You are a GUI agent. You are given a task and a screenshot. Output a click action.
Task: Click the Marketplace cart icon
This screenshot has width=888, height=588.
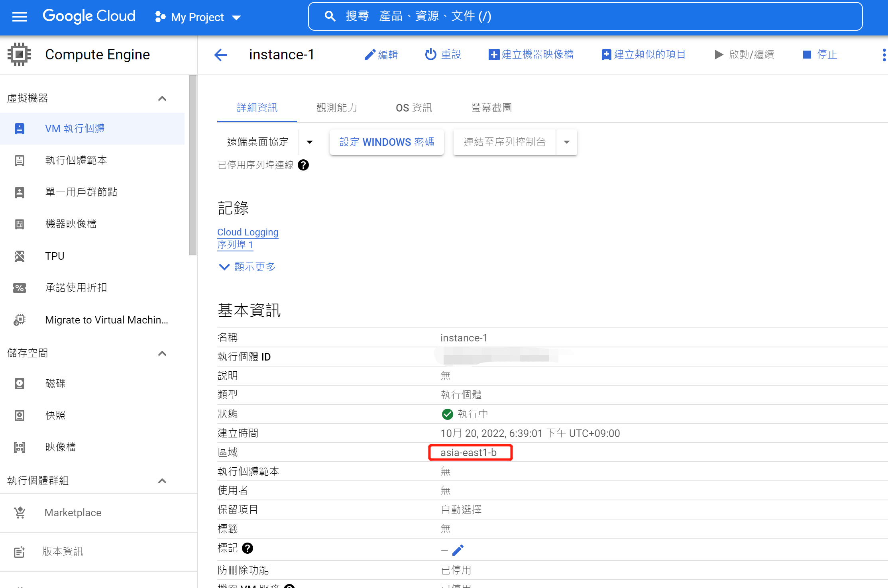click(20, 513)
